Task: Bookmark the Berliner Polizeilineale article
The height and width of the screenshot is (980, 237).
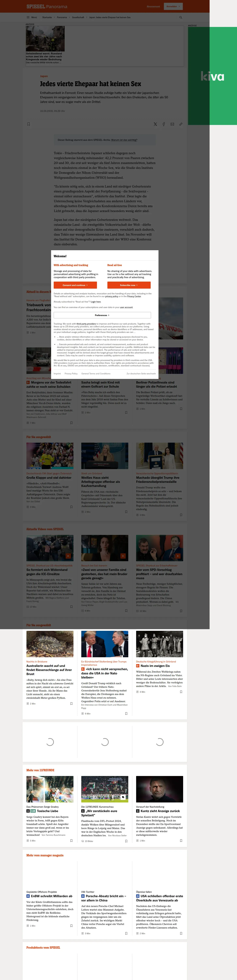Action: 181,409
